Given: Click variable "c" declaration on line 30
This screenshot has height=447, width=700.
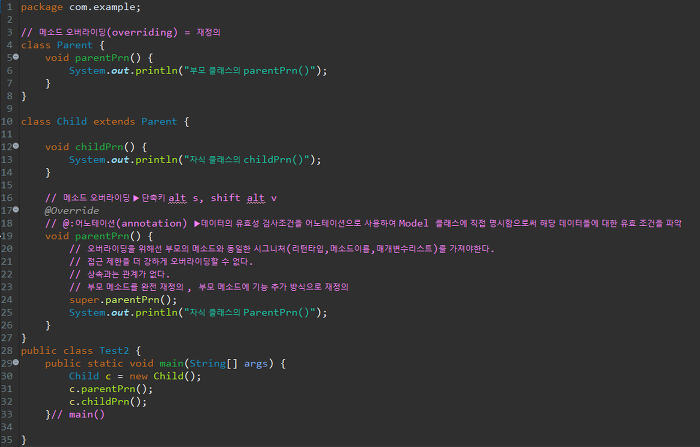Looking at the screenshot, I should [x=108, y=376].
